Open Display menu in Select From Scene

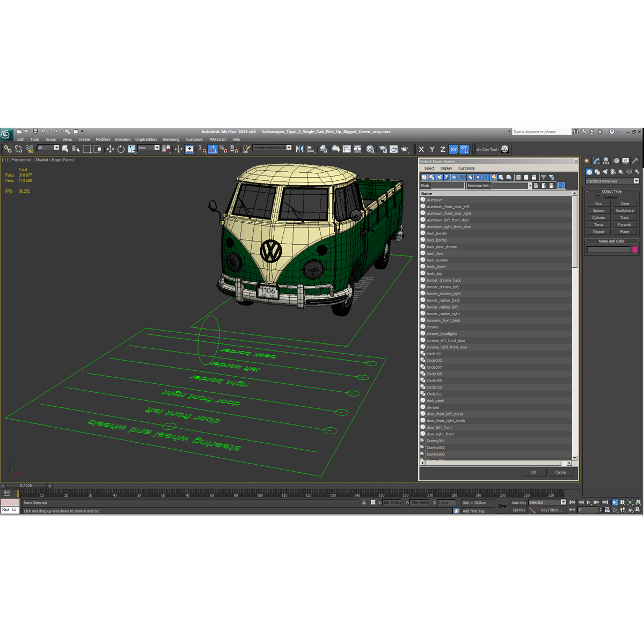446,169
